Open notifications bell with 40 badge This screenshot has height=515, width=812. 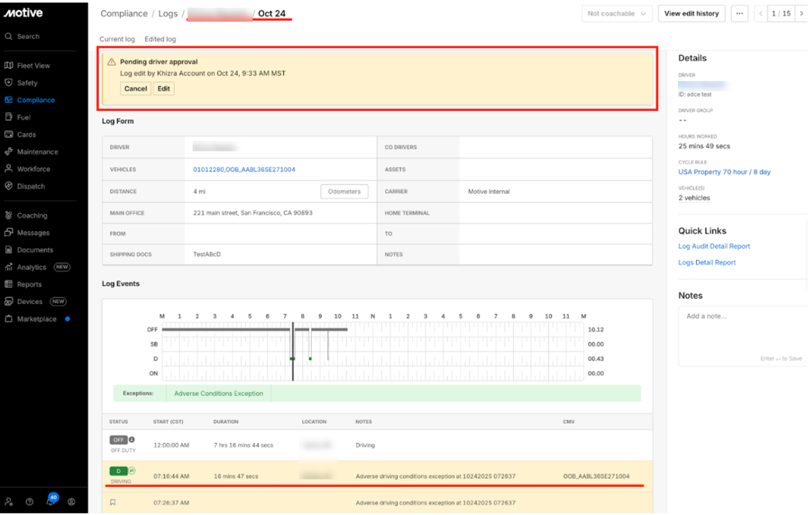[50, 502]
